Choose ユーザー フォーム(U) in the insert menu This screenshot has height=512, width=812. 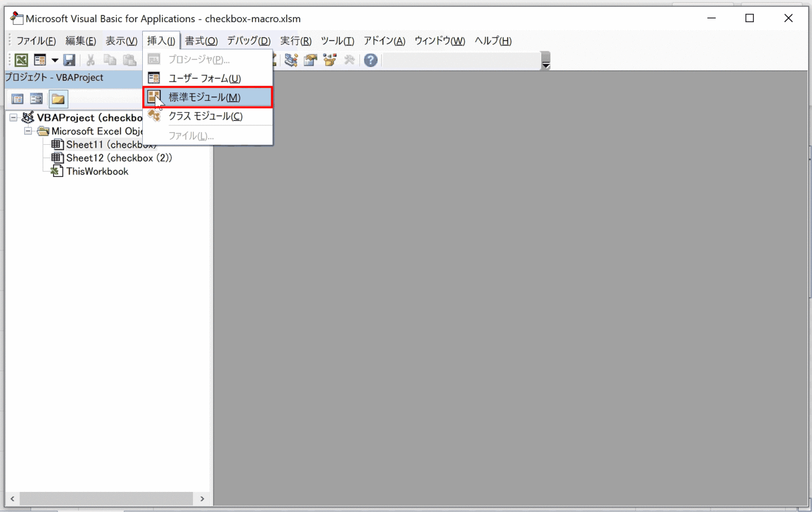pyautogui.click(x=205, y=78)
